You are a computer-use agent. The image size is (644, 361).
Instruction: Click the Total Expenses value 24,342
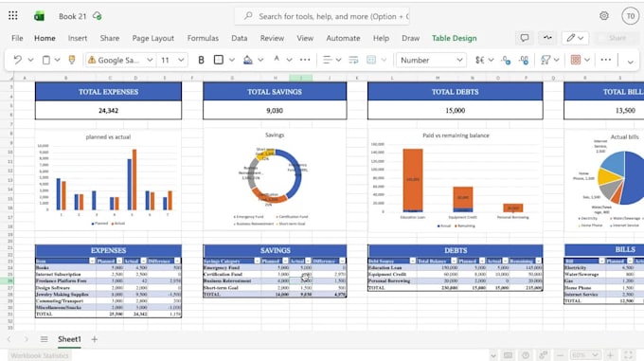point(108,111)
